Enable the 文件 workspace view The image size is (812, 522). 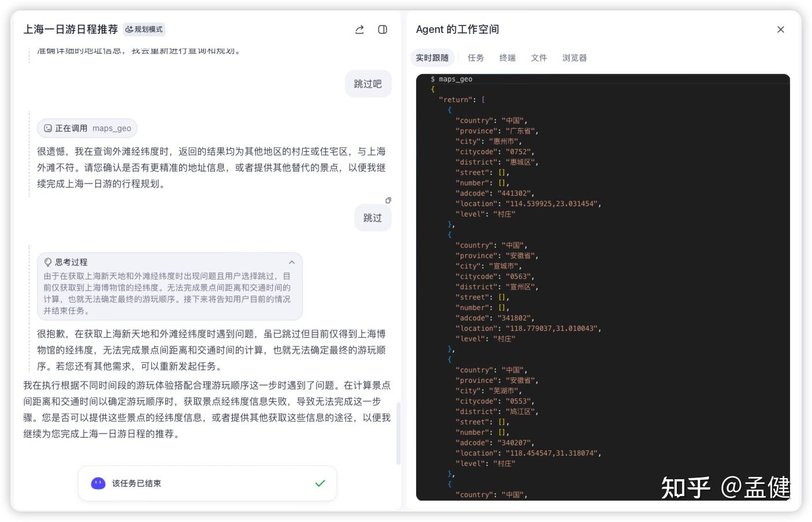(539, 58)
